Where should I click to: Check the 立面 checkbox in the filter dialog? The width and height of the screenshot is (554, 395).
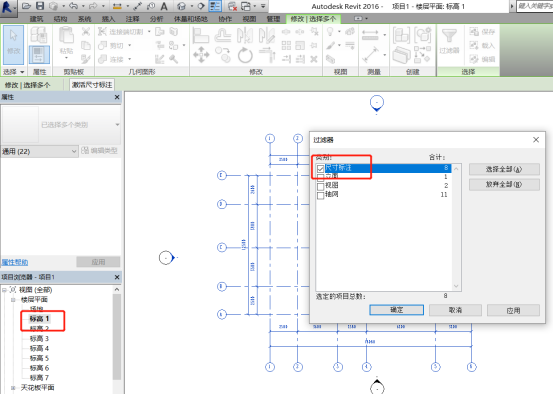click(320, 177)
